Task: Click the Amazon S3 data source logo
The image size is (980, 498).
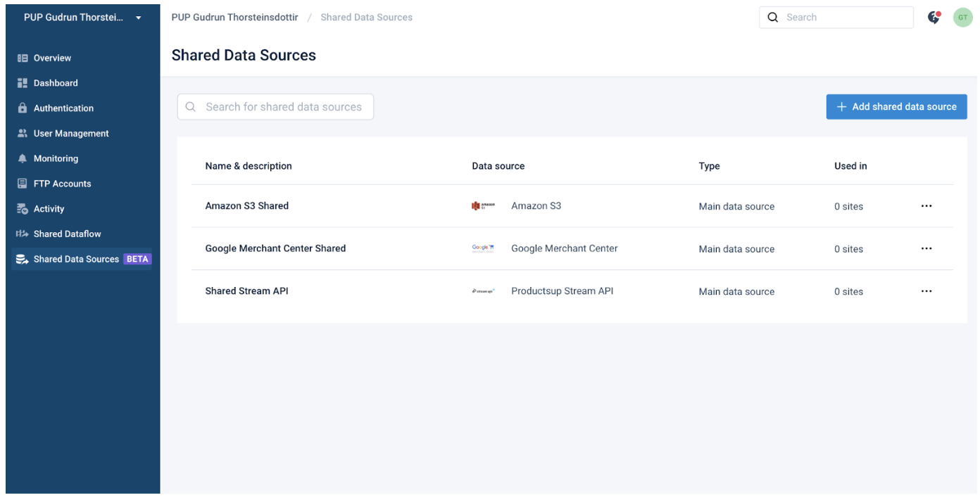Action: coord(483,205)
